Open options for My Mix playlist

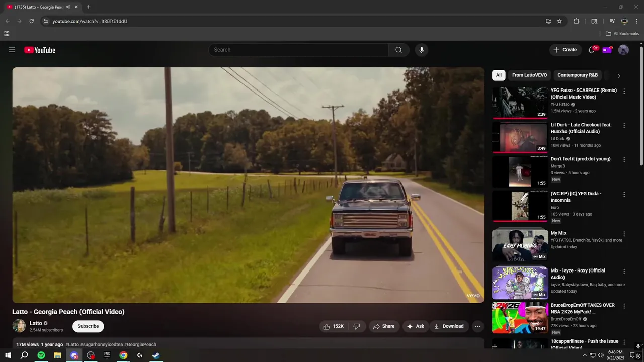click(x=624, y=234)
